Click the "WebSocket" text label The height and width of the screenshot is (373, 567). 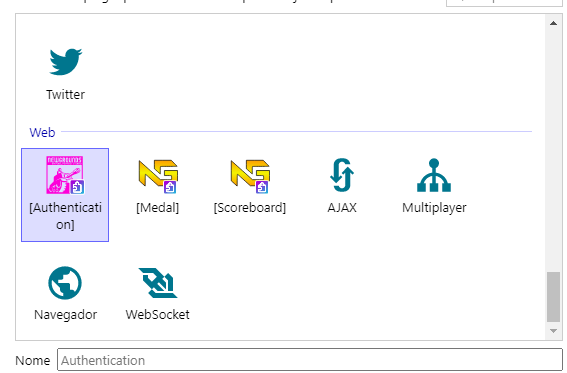[x=158, y=314]
